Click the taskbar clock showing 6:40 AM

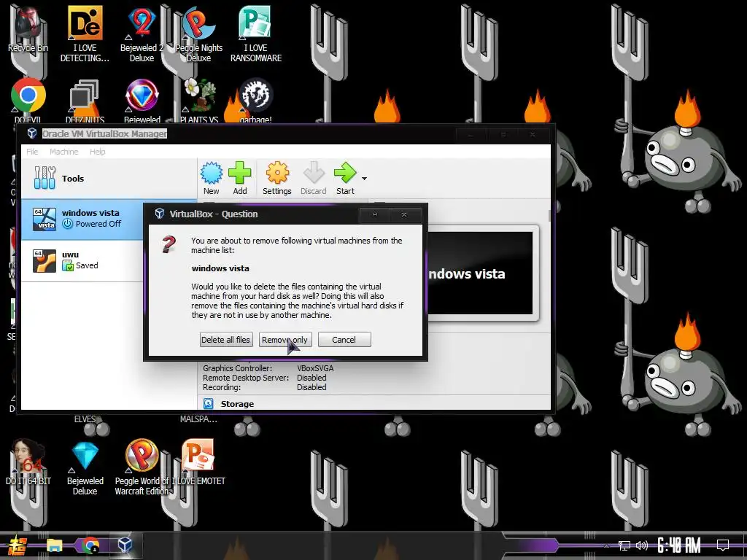click(x=679, y=545)
